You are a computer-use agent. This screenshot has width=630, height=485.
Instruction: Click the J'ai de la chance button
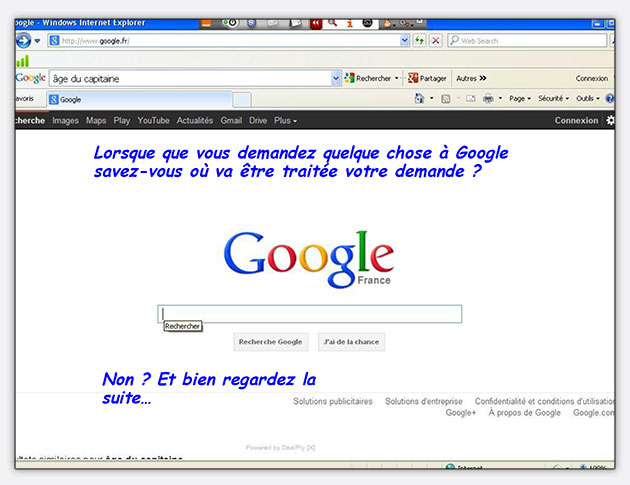pyautogui.click(x=352, y=342)
